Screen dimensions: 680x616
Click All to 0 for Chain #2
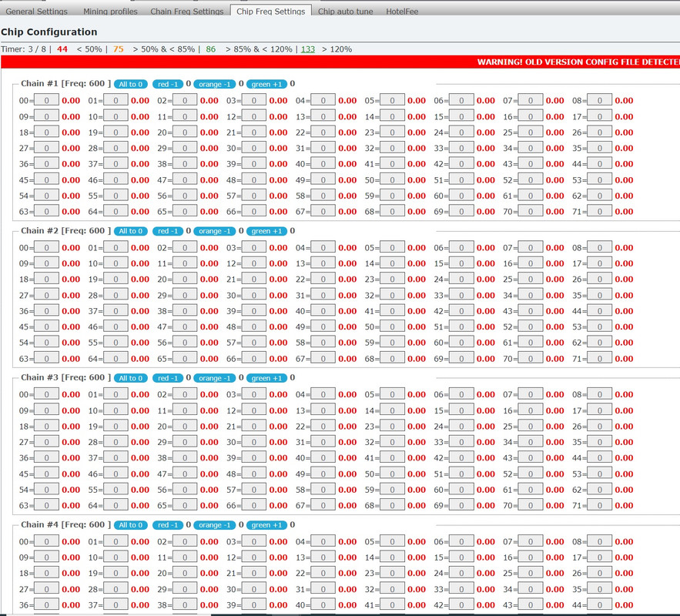point(131,231)
